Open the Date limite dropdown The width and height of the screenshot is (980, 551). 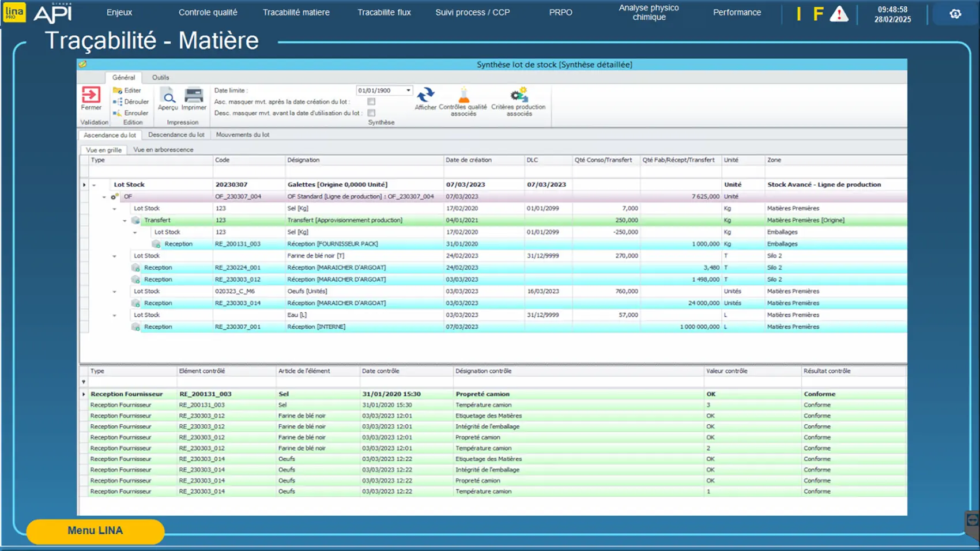pos(408,90)
